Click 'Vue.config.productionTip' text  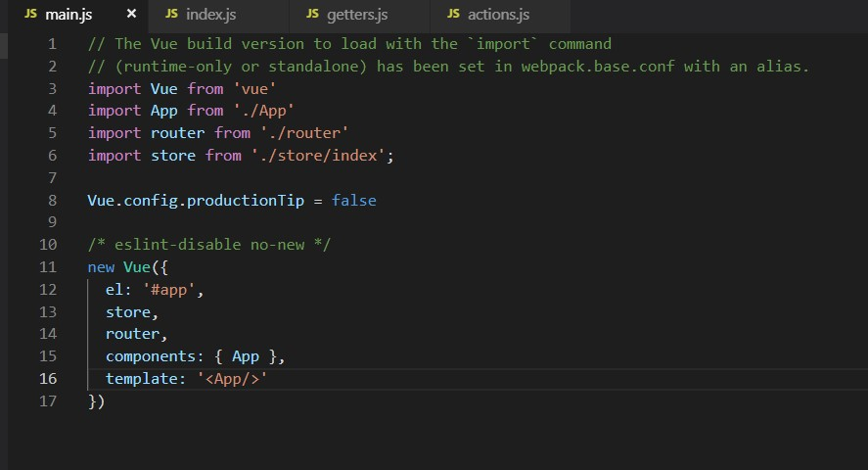point(196,201)
